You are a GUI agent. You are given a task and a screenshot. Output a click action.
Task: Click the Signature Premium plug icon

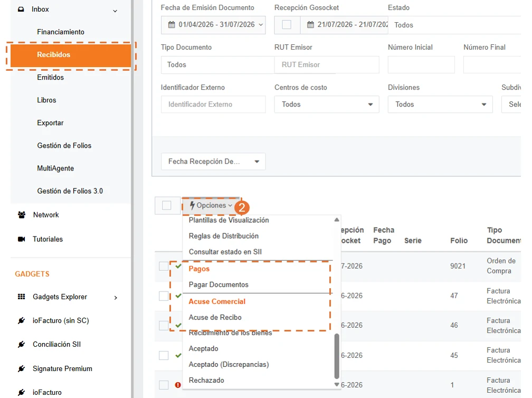click(21, 368)
